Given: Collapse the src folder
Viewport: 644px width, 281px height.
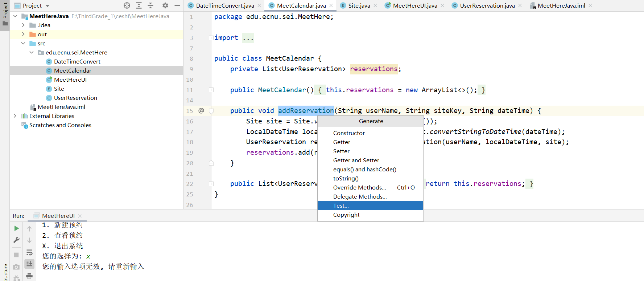Looking at the screenshot, I should (x=23, y=43).
